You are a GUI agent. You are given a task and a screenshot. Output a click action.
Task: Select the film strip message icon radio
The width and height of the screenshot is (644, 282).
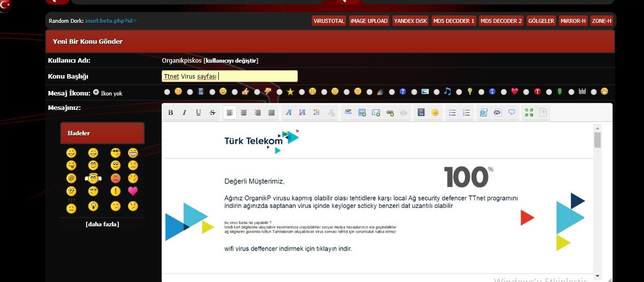190,92
